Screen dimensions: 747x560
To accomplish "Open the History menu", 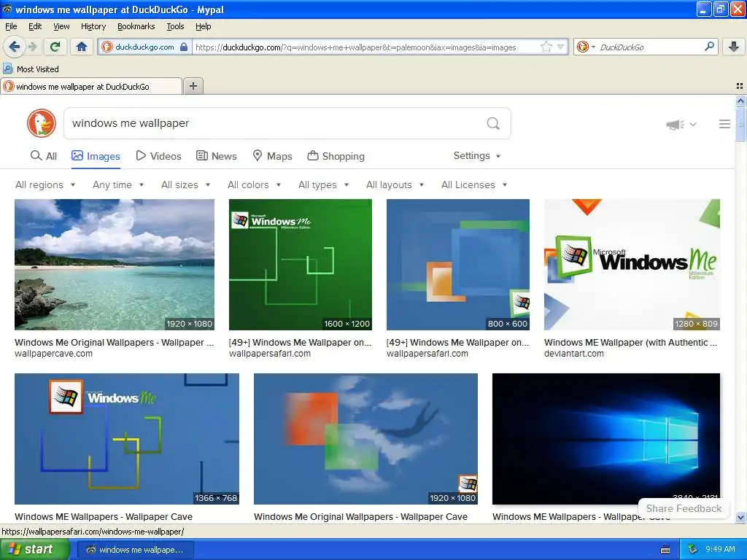I will click(x=93, y=26).
